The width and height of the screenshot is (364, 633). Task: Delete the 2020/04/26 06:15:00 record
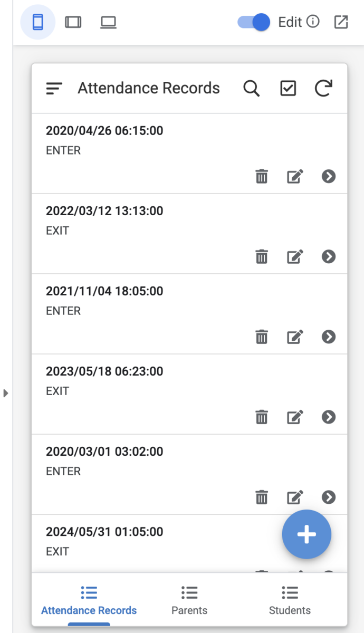(262, 176)
